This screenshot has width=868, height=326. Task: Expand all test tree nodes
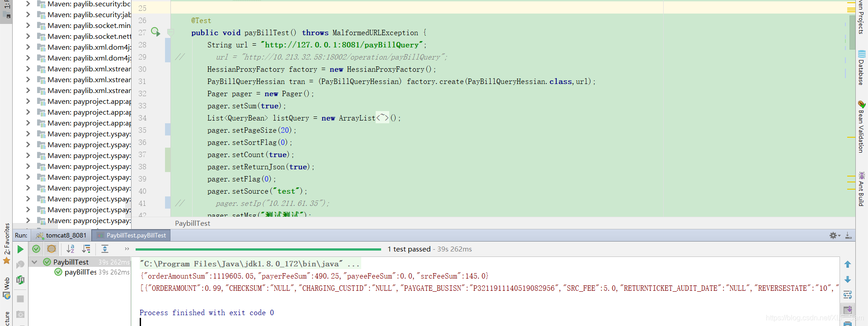[105, 249]
